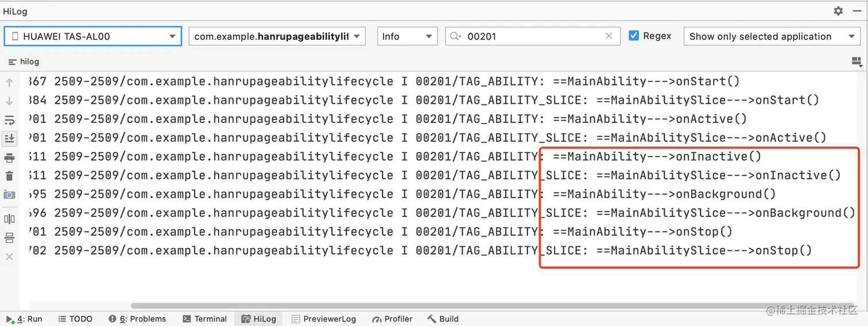Screen dimensions: 868x326
Task: Click the HiLog panel title
Action: (x=15, y=11)
